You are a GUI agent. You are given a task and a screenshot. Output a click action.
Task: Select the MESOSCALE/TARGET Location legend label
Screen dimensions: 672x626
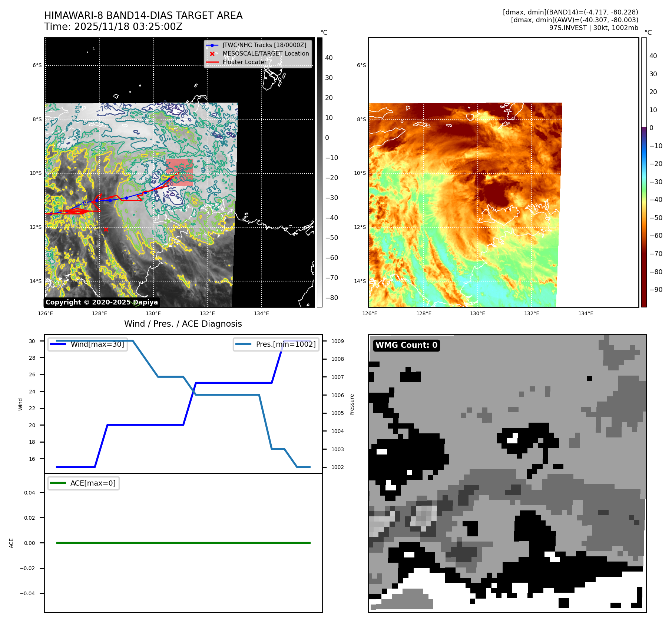click(265, 54)
